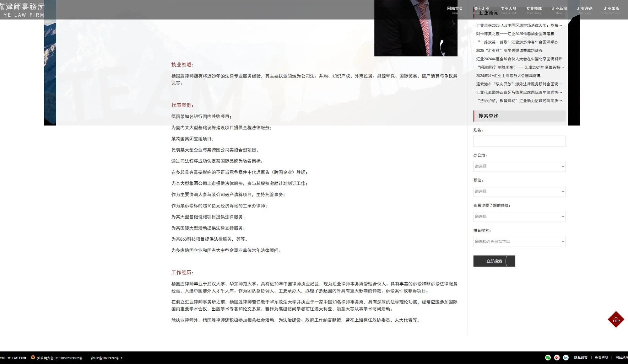Open the WeChat icon in the footer

(x=548, y=358)
